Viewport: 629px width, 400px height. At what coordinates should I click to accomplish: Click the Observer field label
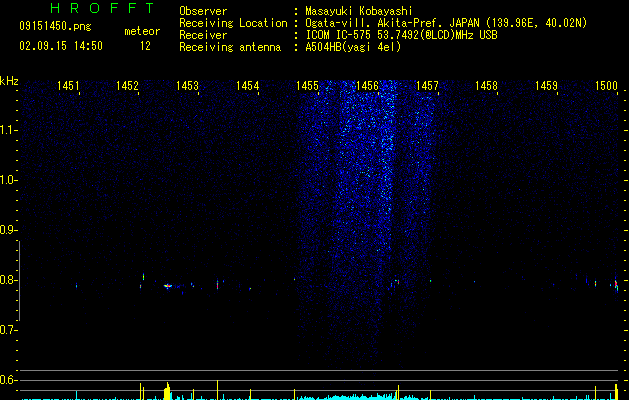tap(203, 11)
